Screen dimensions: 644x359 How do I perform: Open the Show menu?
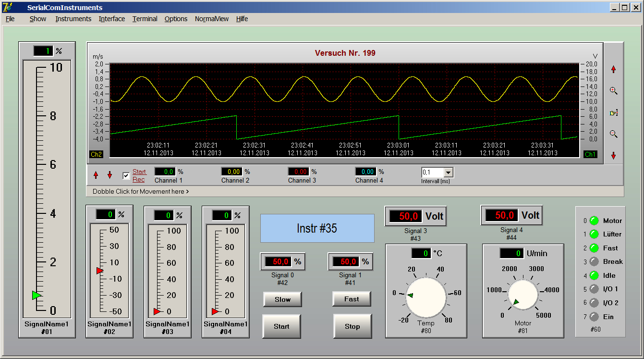[x=38, y=19]
